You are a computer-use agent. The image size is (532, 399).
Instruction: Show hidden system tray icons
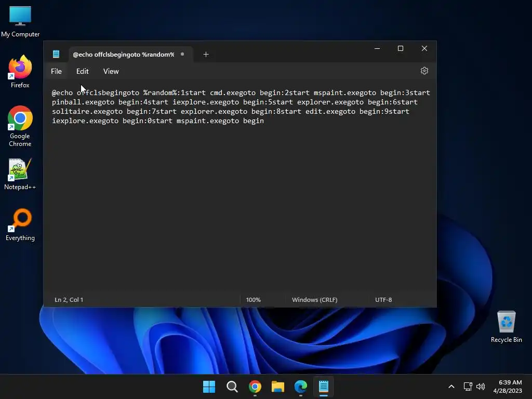pos(451,387)
